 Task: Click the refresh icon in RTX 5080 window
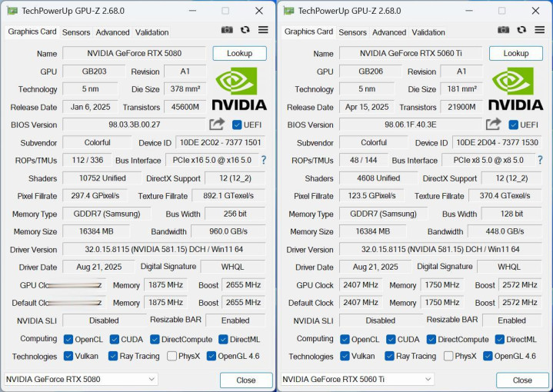pyautogui.click(x=245, y=30)
